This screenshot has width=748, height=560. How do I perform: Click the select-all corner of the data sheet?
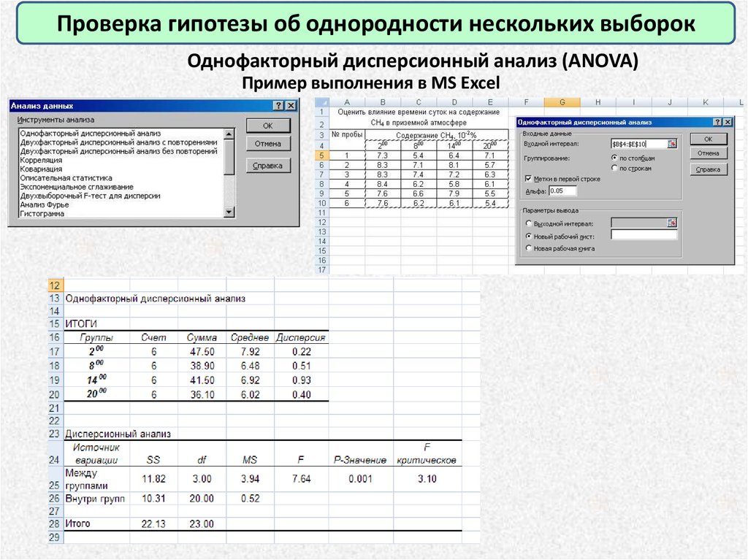(x=321, y=102)
